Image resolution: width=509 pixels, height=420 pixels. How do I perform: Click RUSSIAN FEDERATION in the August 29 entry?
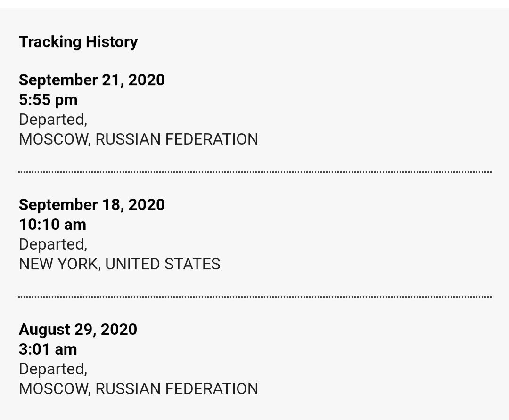177,389
